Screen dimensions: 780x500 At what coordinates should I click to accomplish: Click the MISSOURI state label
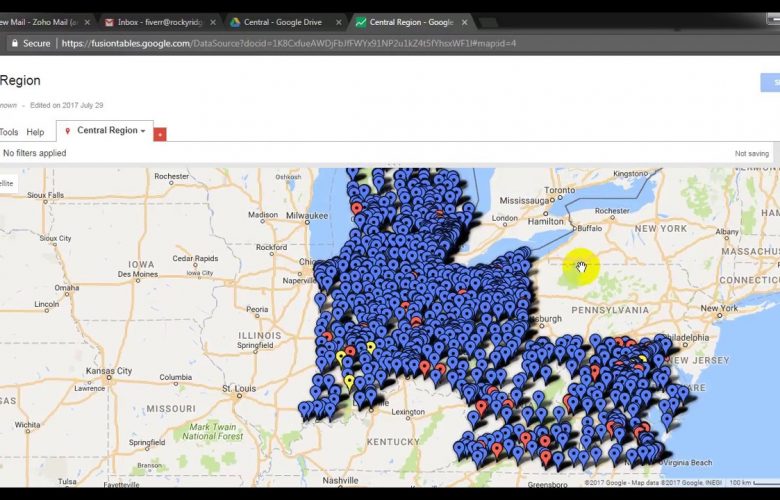pos(171,408)
